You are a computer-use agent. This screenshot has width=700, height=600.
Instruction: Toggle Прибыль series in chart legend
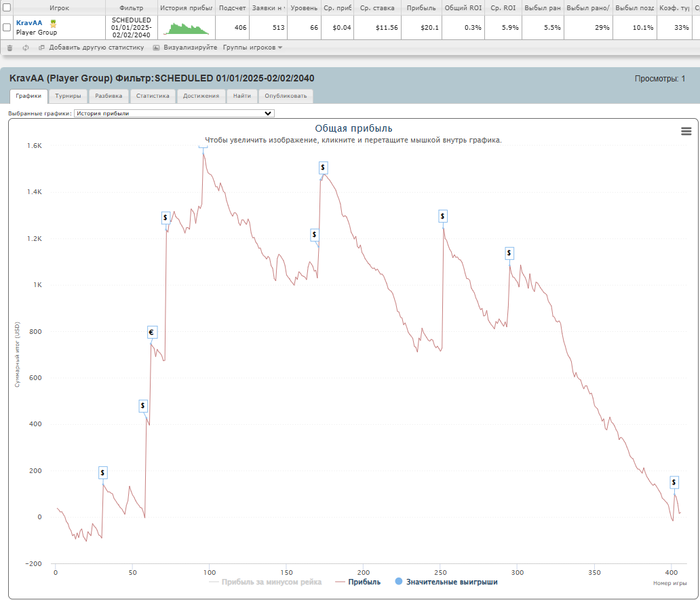[x=358, y=582]
